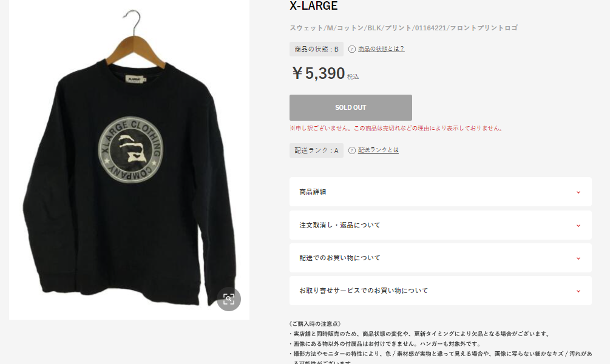Expand 配送でのお買い物について section
The image size is (610, 364).
pos(441,258)
